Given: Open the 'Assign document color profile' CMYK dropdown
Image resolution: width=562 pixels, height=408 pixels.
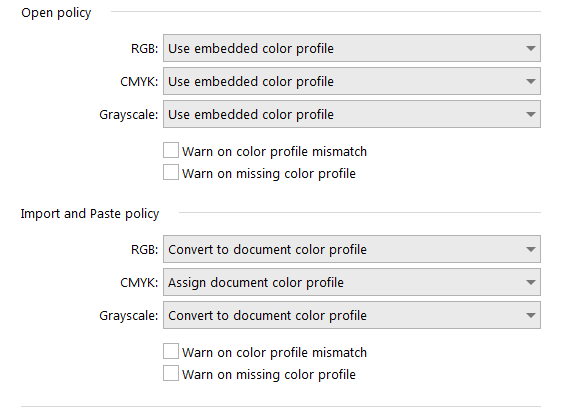Looking at the screenshot, I should tap(352, 282).
